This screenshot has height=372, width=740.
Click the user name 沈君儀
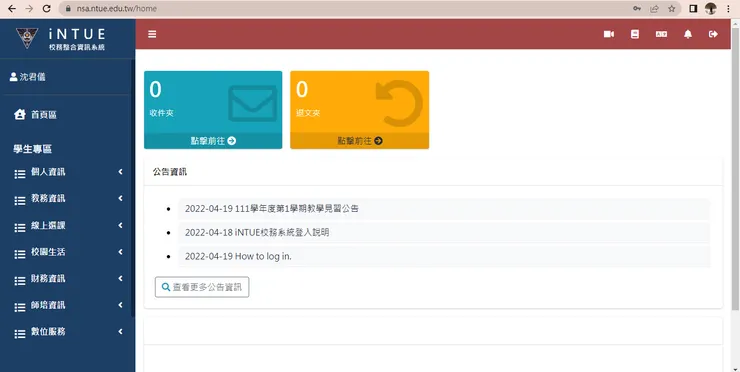[x=33, y=77]
